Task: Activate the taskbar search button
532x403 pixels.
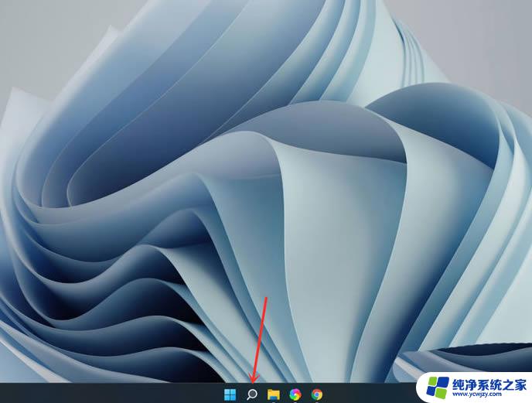Action: tap(251, 394)
